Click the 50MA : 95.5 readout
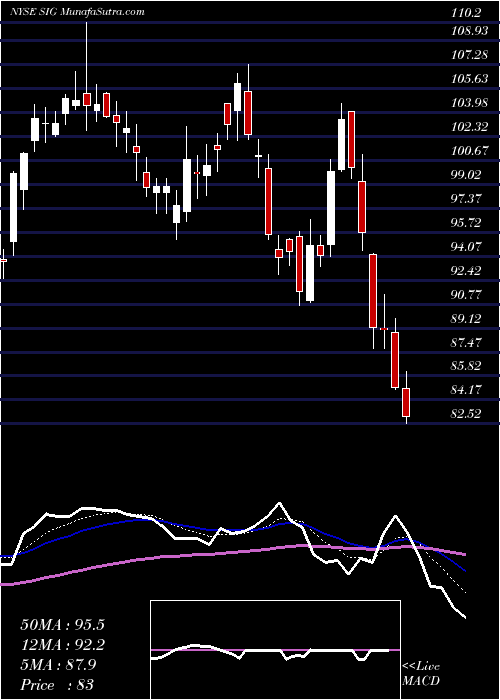This screenshot has height=700, width=500. (62, 625)
